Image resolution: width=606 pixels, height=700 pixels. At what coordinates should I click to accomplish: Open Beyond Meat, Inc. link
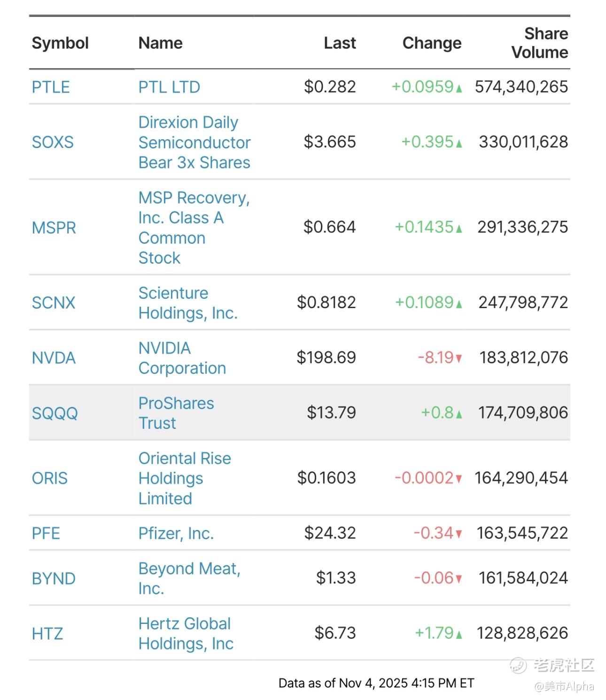(x=189, y=578)
